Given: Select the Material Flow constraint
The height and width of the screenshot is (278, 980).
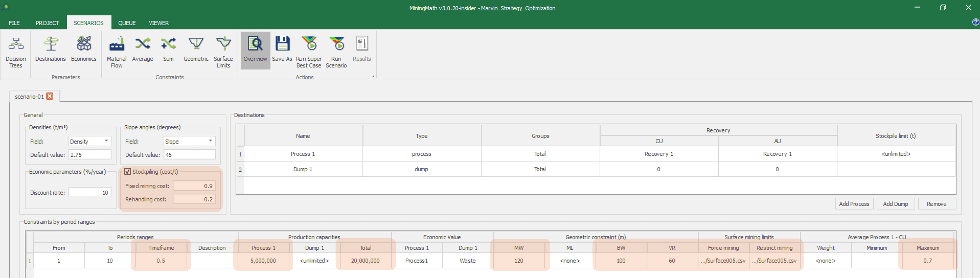Looking at the screenshot, I should click(x=116, y=51).
